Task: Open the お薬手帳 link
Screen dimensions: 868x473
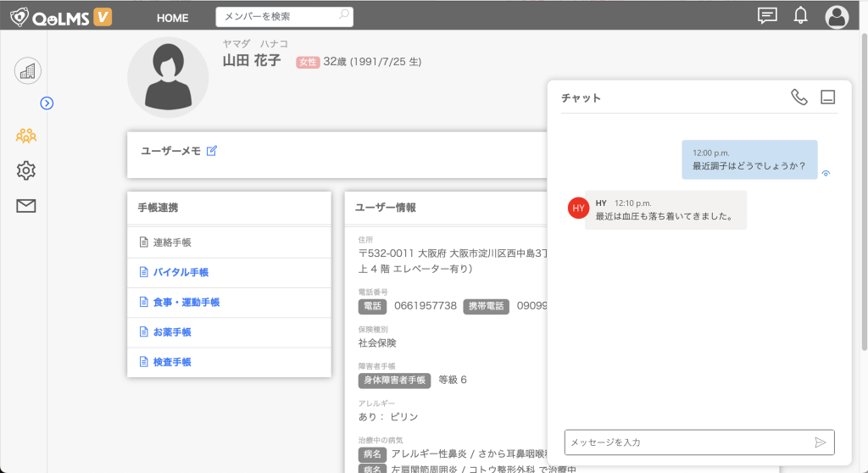Action: (172, 332)
